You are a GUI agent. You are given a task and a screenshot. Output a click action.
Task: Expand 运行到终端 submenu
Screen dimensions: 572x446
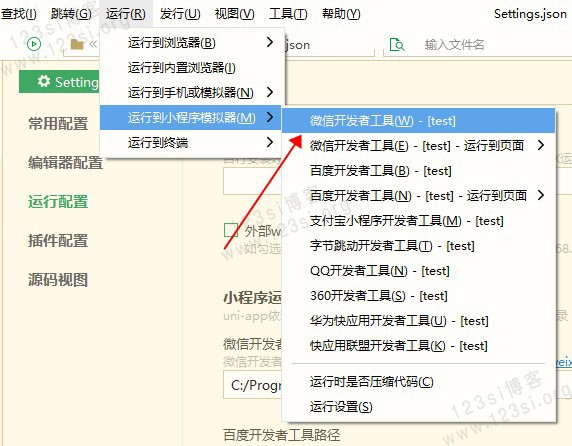click(x=190, y=142)
